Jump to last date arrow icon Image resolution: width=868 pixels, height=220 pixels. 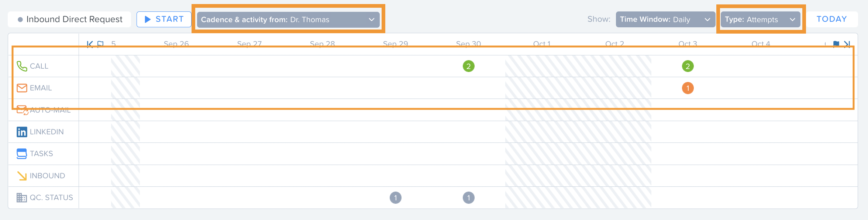847,44
